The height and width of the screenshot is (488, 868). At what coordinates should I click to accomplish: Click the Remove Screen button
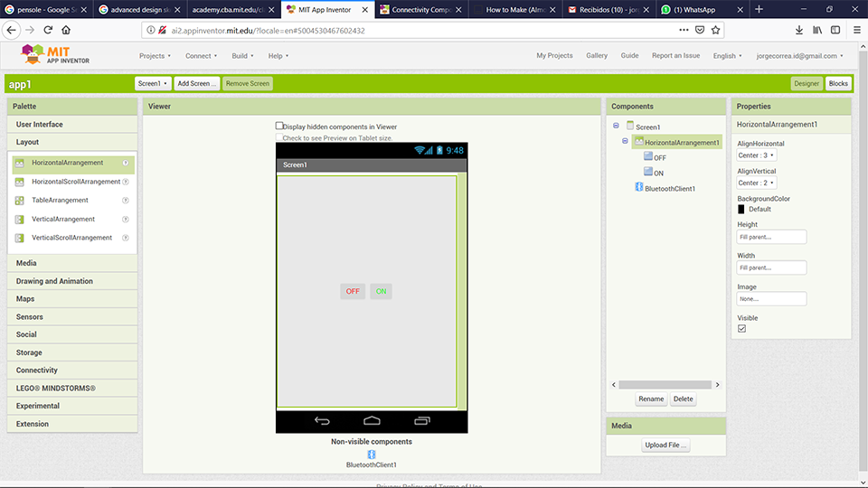click(248, 83)
